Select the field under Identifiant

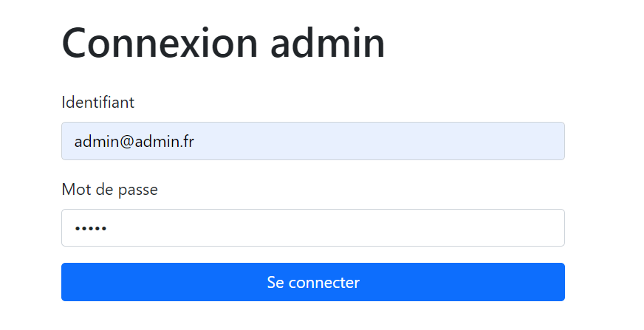click(312, 141)
